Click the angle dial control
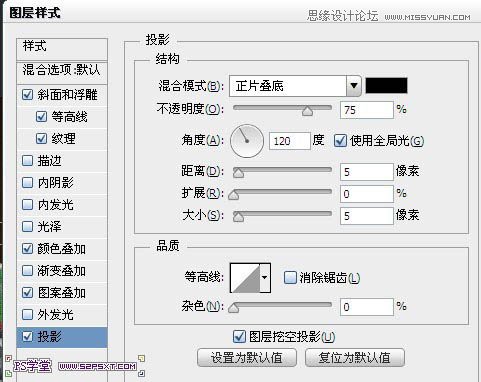Viewport: 481px width, 382px height. tap(247, 141)
